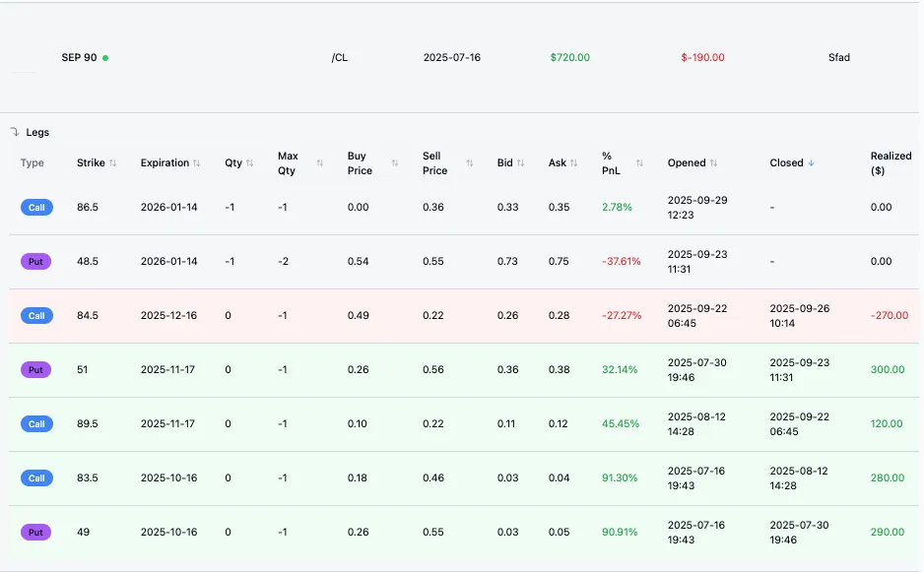Collapse the Legs section arrow
924x572 pixels.
pyautogui.click(x=15, y=132)
